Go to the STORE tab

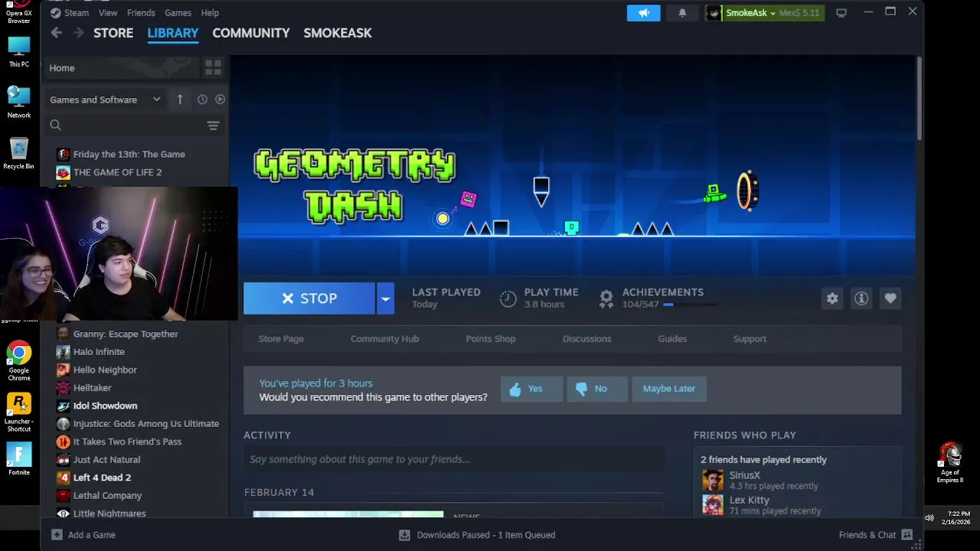click(113, 33)
